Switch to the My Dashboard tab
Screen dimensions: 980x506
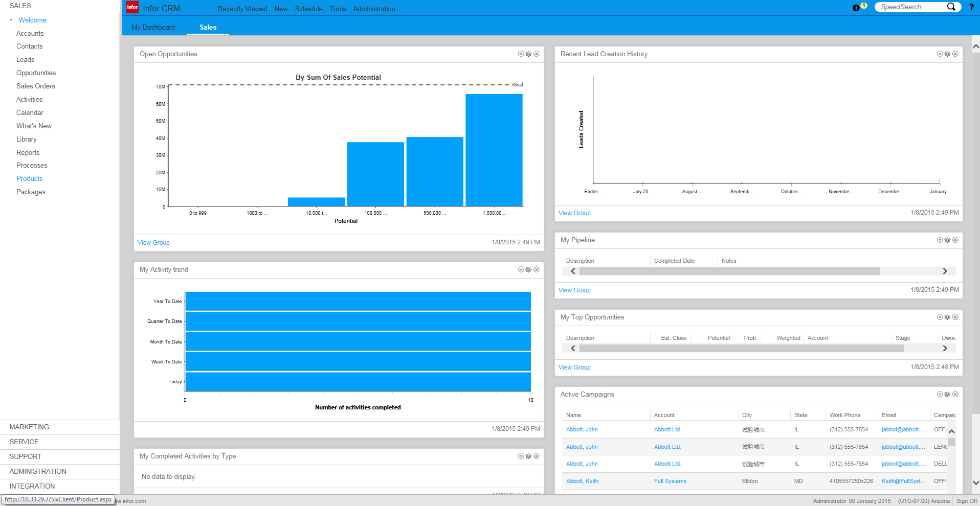153,28
